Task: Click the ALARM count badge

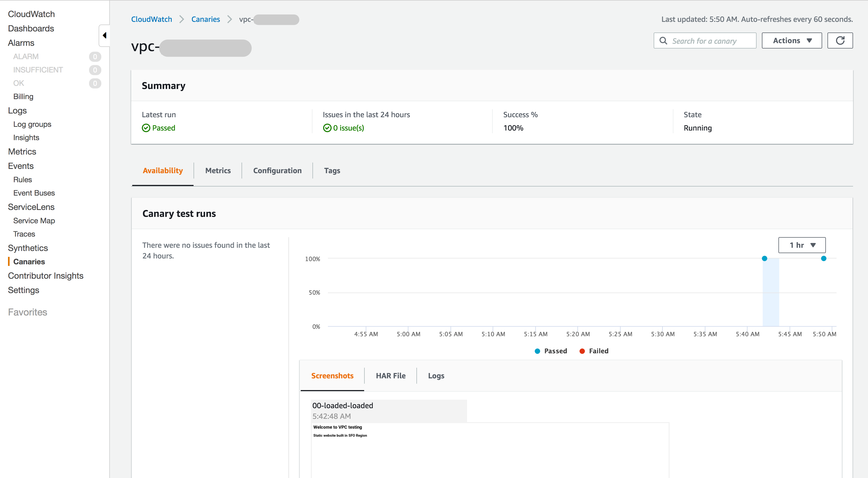Action: (95, 56)
